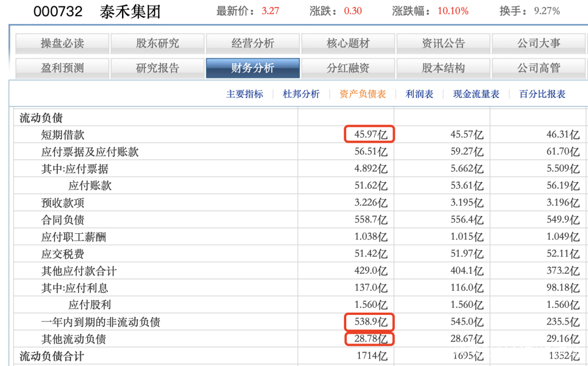
Task: Open the 股东研究 tab
Action: [157, 44]
